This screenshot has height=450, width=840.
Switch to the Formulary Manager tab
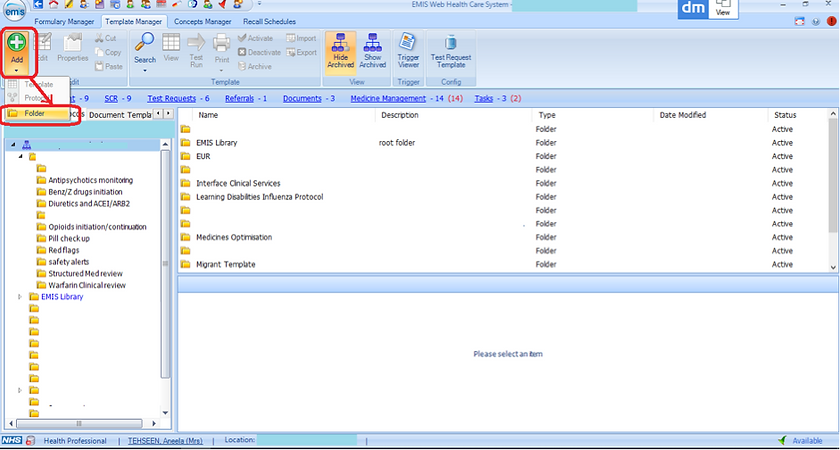pos(64,21)
